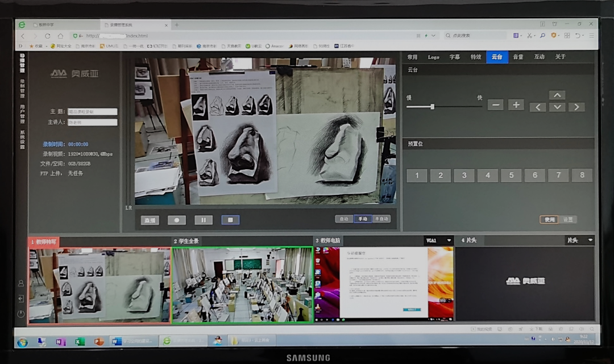Pan the camera right with the right arrow
The width and height of the screenshot is (614, 364).
[x=576, y=107]
